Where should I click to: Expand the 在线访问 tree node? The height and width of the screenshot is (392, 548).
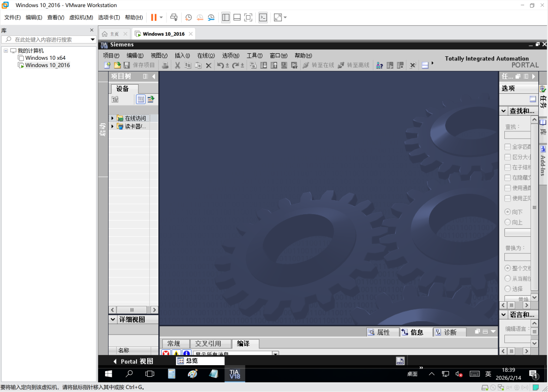coord(112,119)
